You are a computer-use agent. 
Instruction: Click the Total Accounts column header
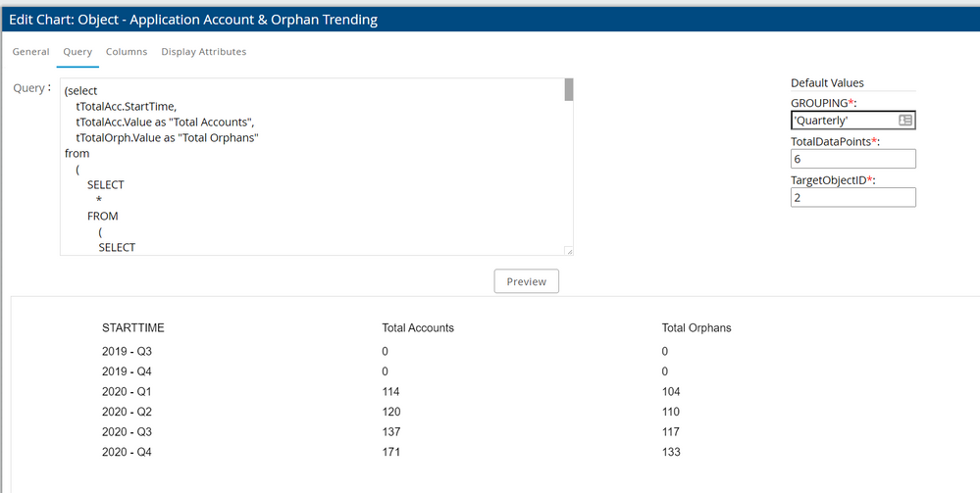point(418,328)
